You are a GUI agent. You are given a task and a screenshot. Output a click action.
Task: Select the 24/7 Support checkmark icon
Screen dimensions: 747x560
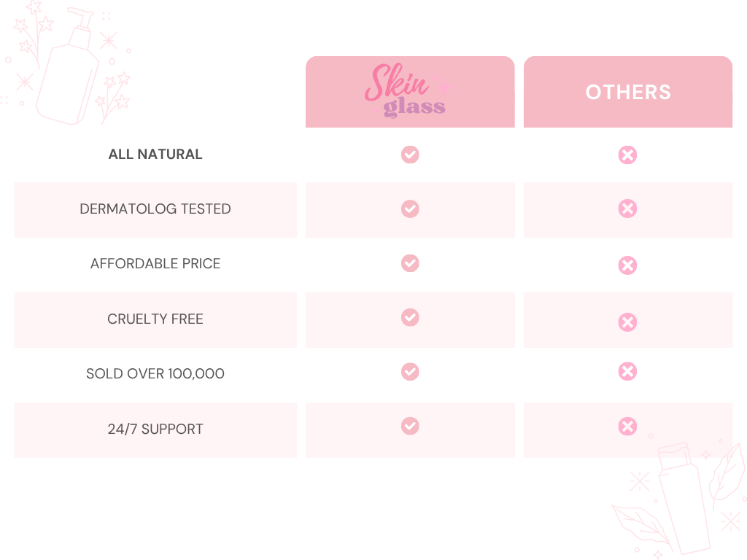click(x=410, y=426)
